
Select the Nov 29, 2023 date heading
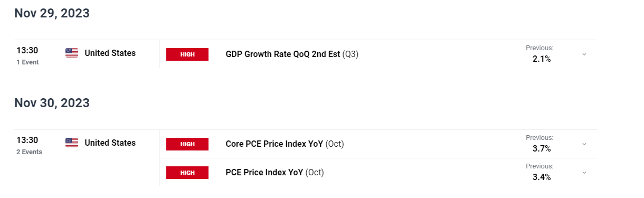coord(52,14)
